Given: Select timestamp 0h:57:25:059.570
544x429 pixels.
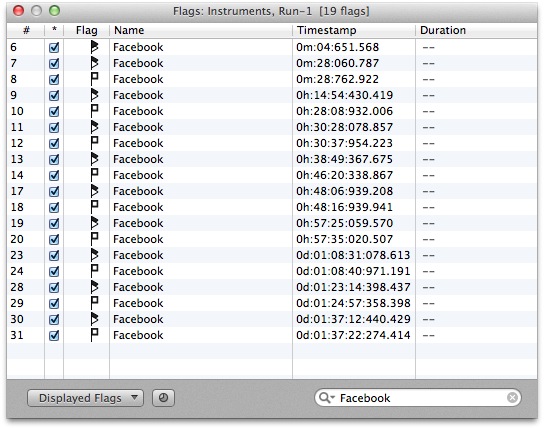Looking at the screenshot, I should [x=345, y=223].
